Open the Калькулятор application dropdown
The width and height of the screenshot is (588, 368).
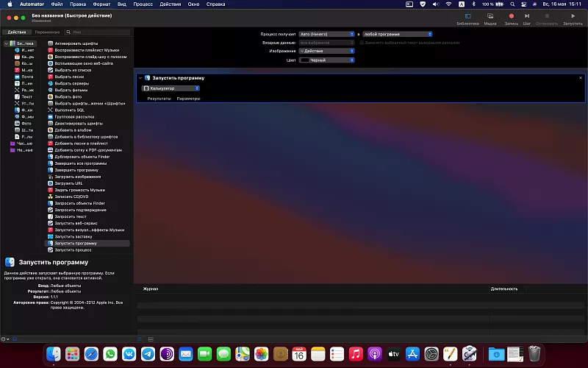click(171, 88)
